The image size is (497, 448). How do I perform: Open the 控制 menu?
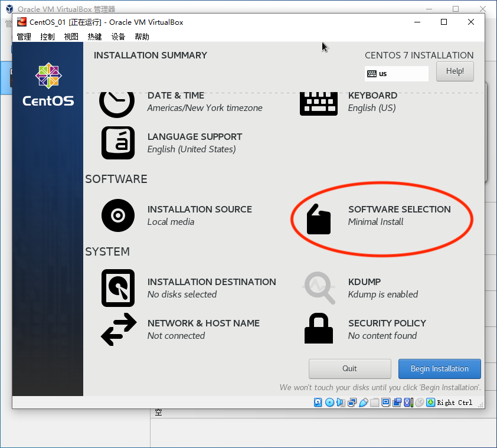point(48,37)
